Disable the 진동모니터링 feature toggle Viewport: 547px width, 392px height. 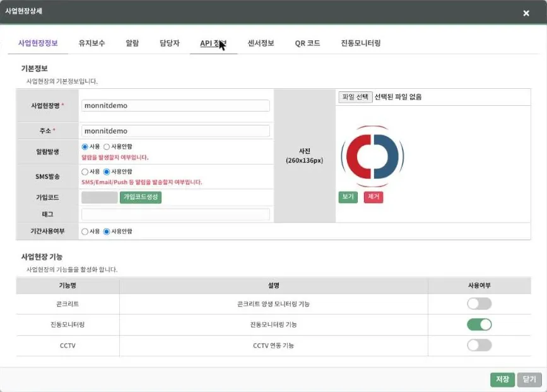(479, 325)
